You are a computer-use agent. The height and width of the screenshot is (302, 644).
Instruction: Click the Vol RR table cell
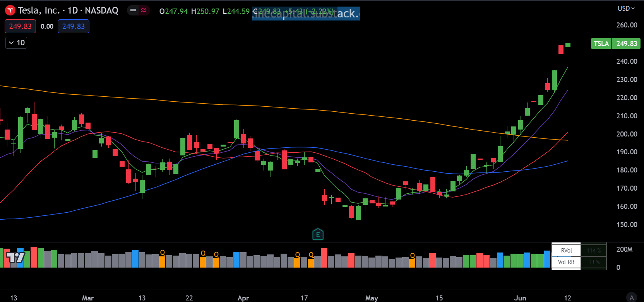pyautogui.click(x=566, y=262)
